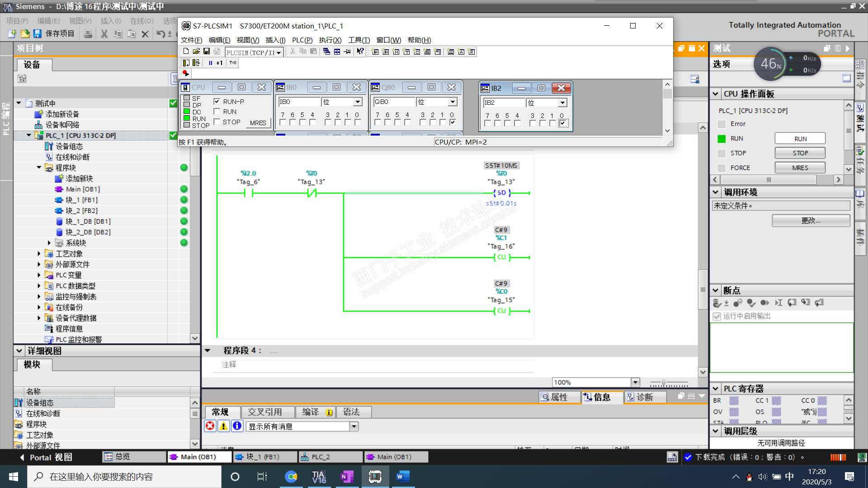This screenshot has height=488, width=868.
Task: Adjust the editor zoom slider
Action: point(664,383)
